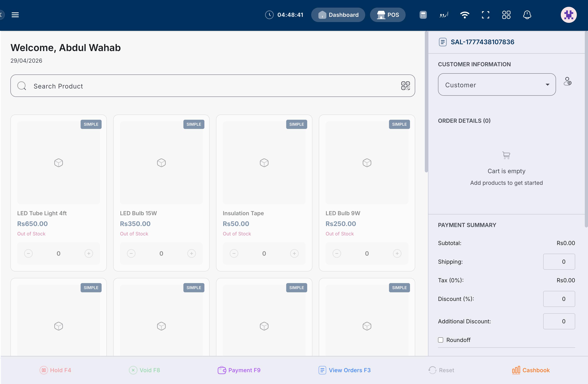Screen dimensions: 588x384
Task: Open the Cashbook
Action: tap(531, 370)
